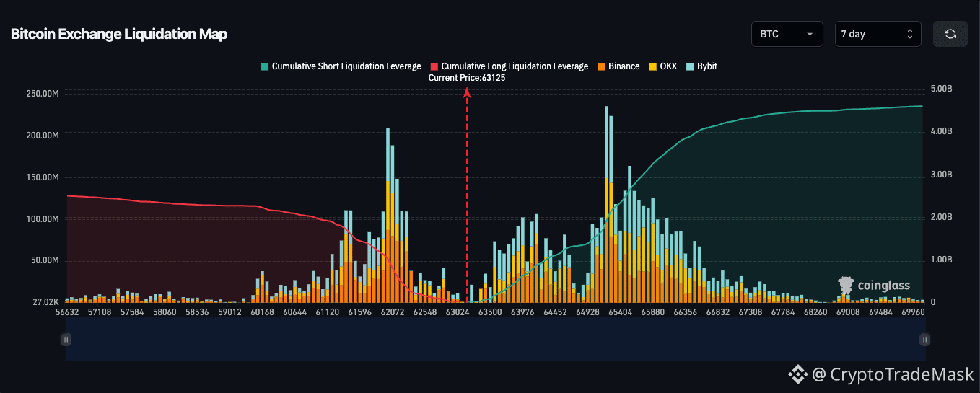Click the blue range selector bar below the chart

(x=495, y=339)
